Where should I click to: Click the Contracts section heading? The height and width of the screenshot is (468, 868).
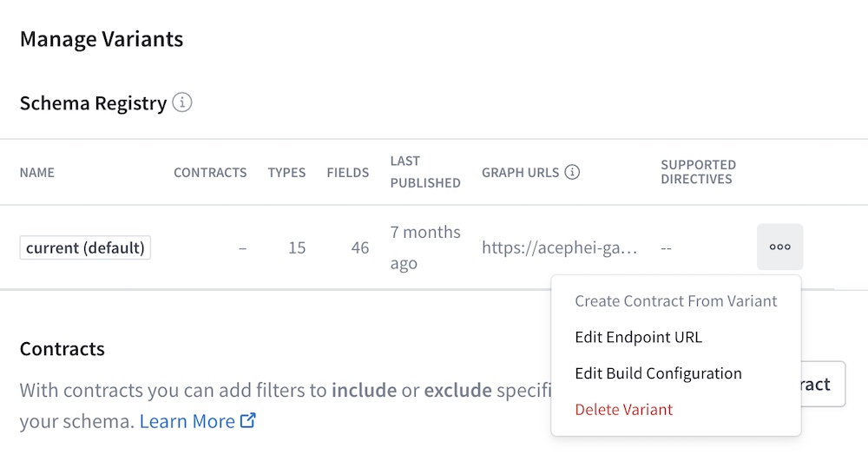click(x=62, y=349)
